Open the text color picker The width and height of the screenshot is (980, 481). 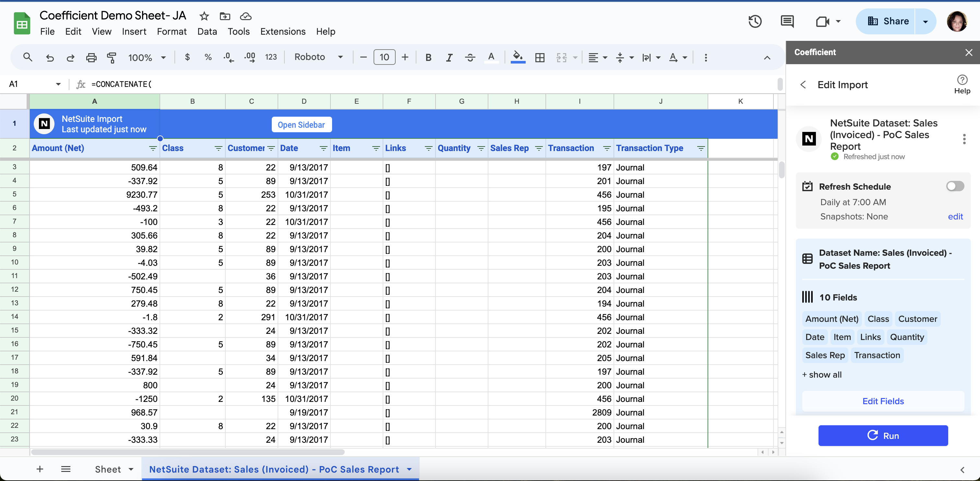tap(491, 57)
